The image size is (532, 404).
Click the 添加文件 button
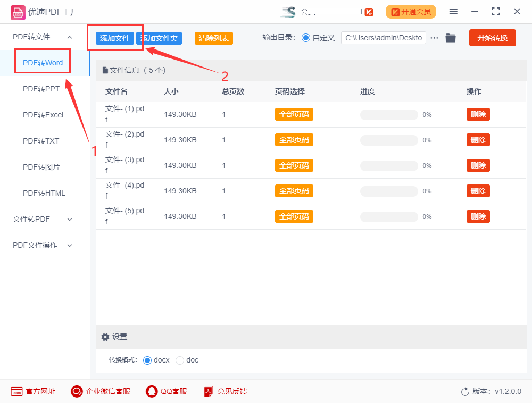(x=115, y=38)
